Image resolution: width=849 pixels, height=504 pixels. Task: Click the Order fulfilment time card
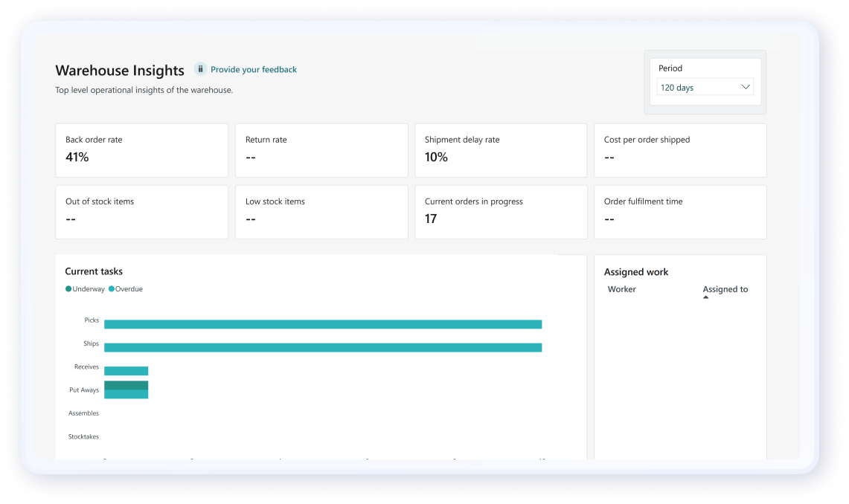point(679,212)
